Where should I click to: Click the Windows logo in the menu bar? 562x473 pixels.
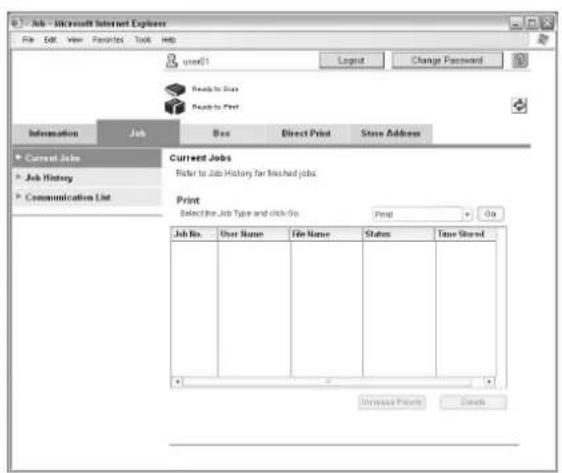click(543, 39)
